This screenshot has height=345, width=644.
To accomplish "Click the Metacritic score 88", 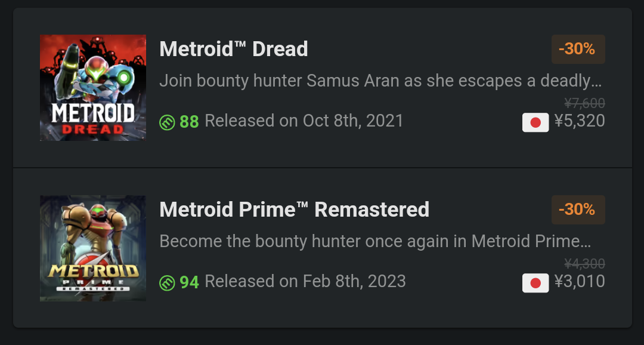I will click(190, 122).
